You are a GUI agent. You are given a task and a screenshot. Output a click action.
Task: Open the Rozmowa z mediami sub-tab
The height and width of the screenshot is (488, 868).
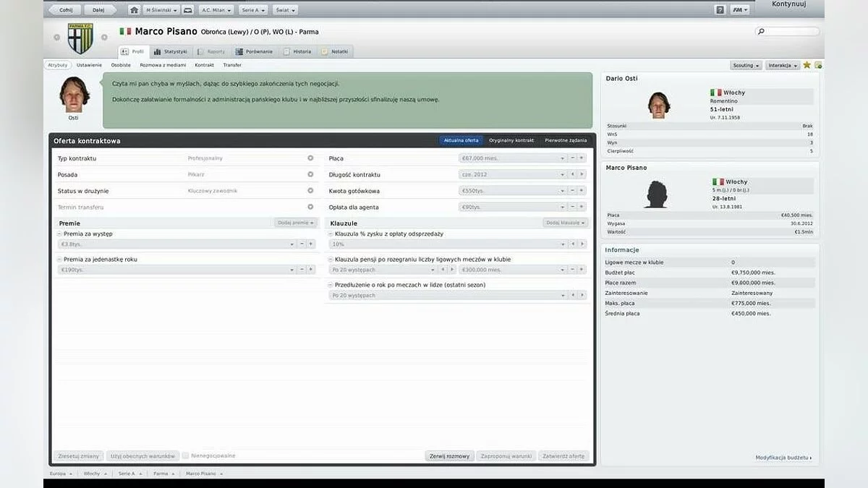click(163, 65)
